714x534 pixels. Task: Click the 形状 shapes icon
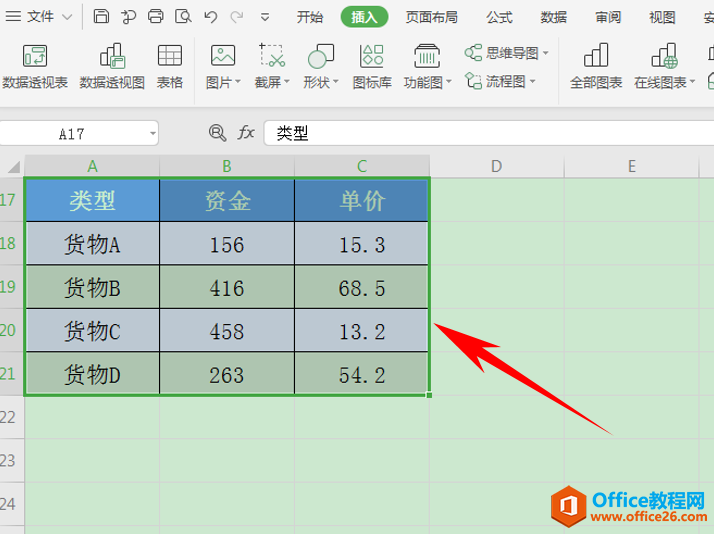click(321, 56)
